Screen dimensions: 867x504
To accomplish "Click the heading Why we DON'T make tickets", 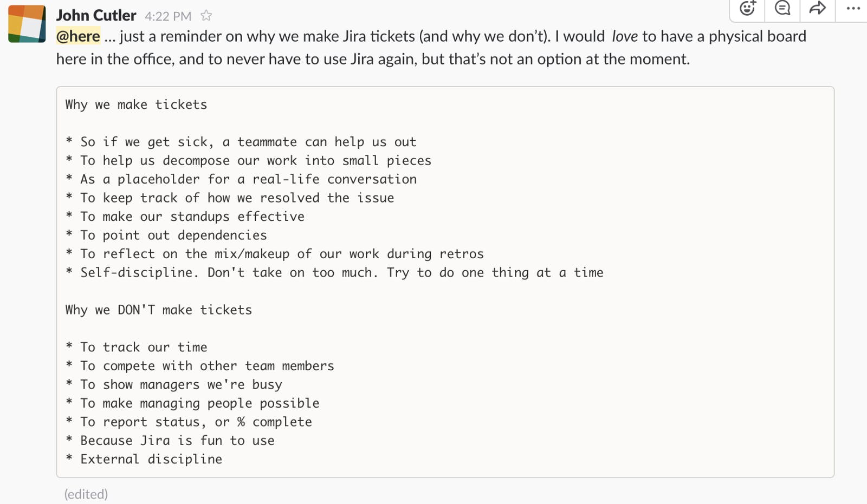I will click(158, 310).
